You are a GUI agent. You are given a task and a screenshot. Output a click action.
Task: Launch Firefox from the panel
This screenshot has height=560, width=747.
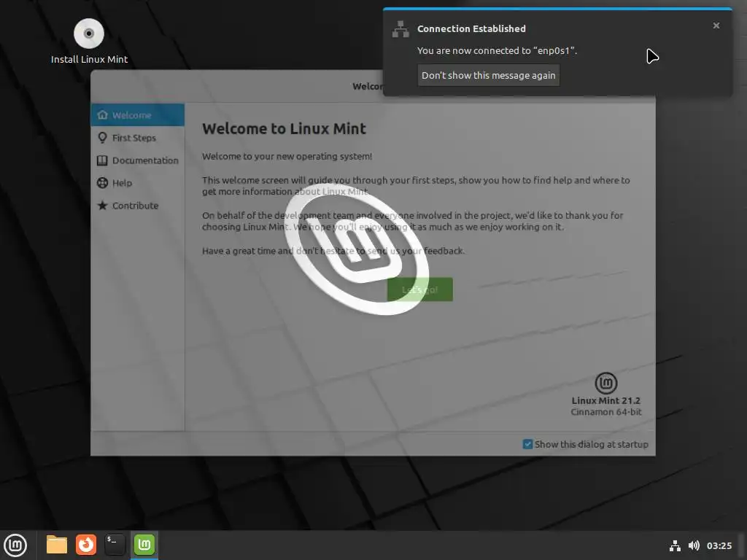[x=86, y=545]
